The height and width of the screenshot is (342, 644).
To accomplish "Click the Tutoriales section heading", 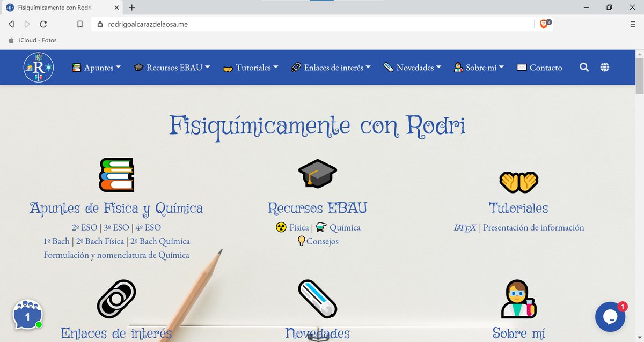I will 518,208.
